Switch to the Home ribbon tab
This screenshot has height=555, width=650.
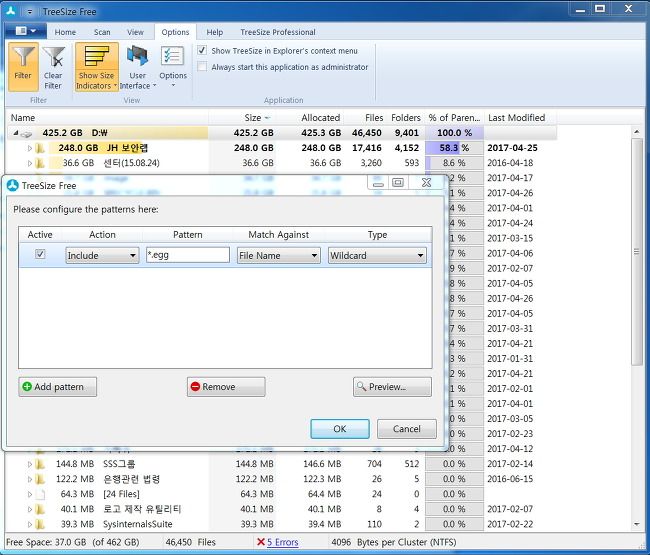coord(65,32)
